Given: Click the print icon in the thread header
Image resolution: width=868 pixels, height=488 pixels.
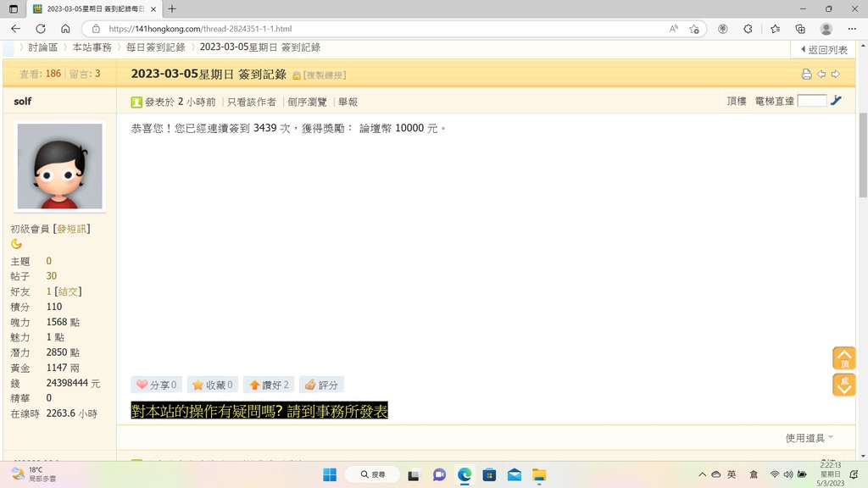Looking at the screenshot, I should tap(806, 75).
